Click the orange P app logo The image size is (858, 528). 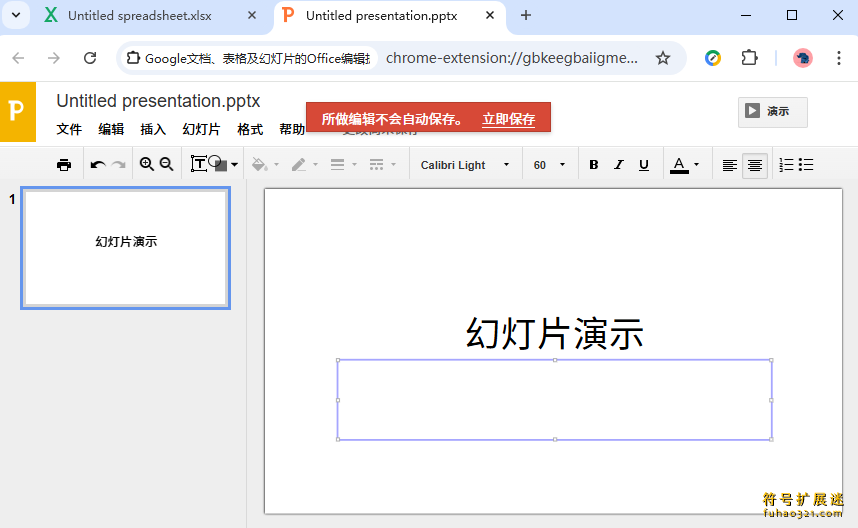(18, 112)
